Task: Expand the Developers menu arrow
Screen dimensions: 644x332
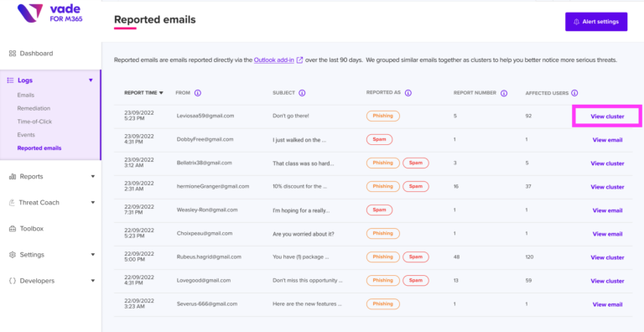Action: pos(93,281)
